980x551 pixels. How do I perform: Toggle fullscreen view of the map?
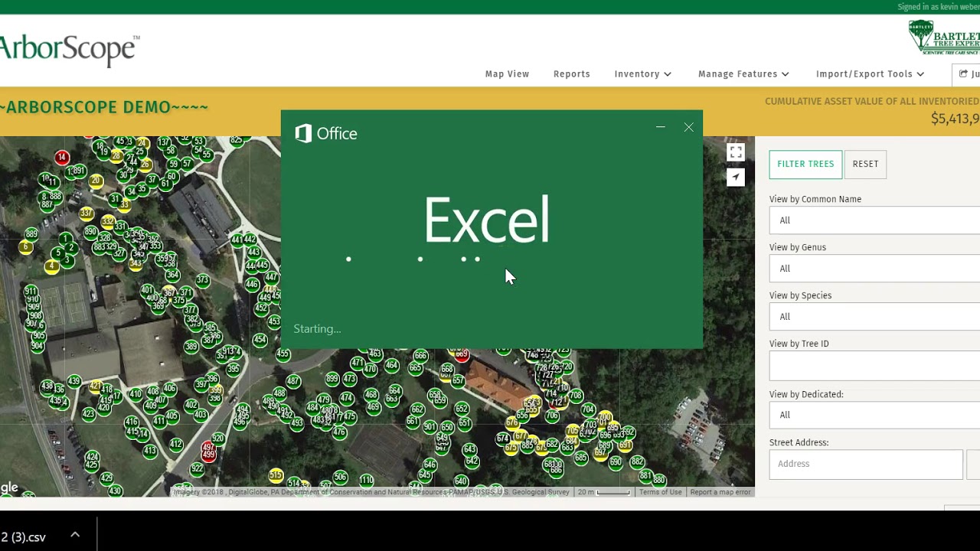736,152
